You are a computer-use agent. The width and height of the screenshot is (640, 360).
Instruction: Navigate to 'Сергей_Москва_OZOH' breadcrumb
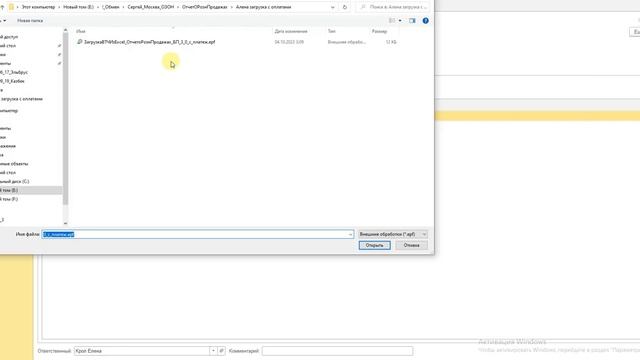click(x=151, y=7)
